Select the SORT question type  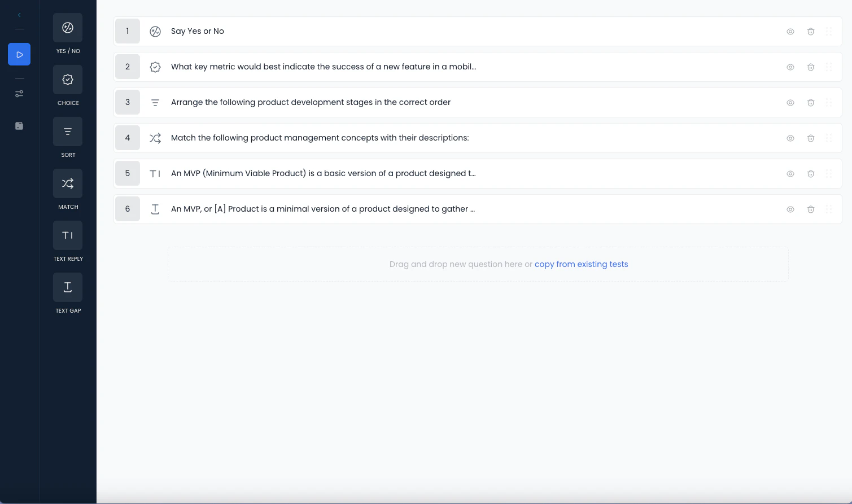[67, 131]
